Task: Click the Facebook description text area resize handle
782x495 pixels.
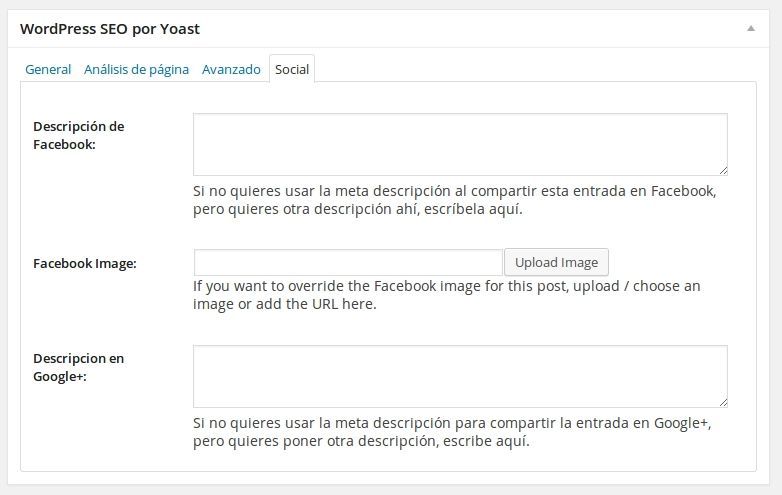Action: (x=723, y=170)
